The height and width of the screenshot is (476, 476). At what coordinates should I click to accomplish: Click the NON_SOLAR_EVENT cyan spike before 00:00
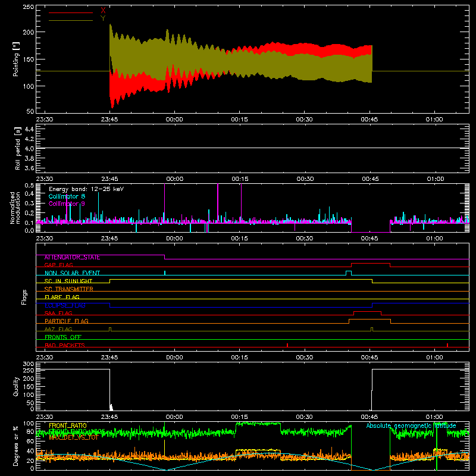165,273
